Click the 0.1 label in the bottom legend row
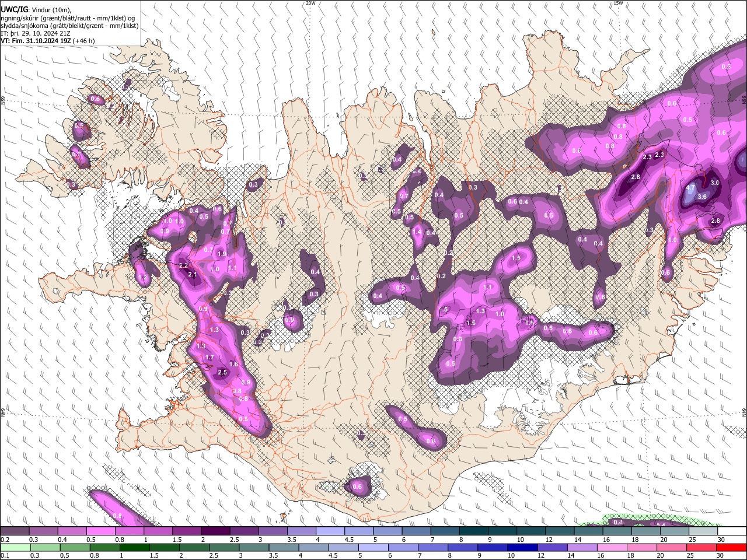This screenshot has width=747, height=560. pos(5,555)
